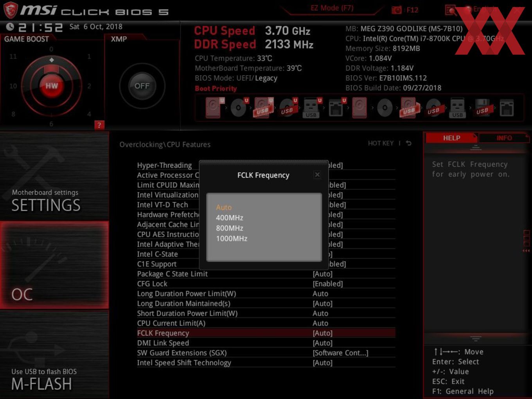The height and width of the screenshot is (399, 532).
Task: Open M-FLASH to flash BIOS
Action: pos(54,354)
